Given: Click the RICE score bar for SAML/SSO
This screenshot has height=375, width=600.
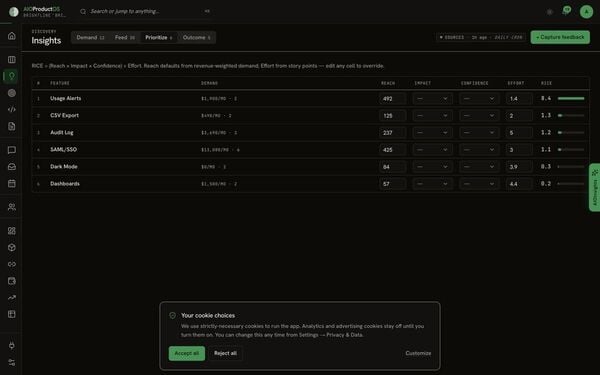Looking at the screenshot, I should pos(571,150).
